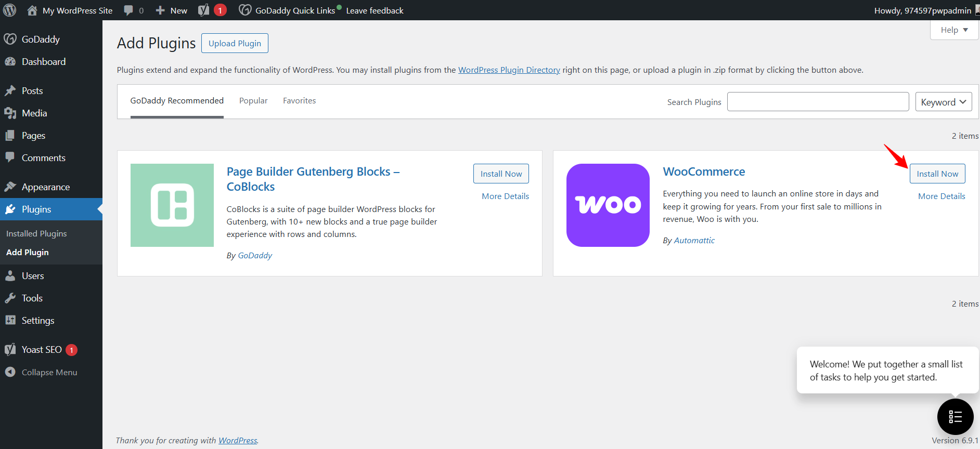
Task: Click the Page Builder Gutenberg Blocks title
Action: [x=313, y=179]
